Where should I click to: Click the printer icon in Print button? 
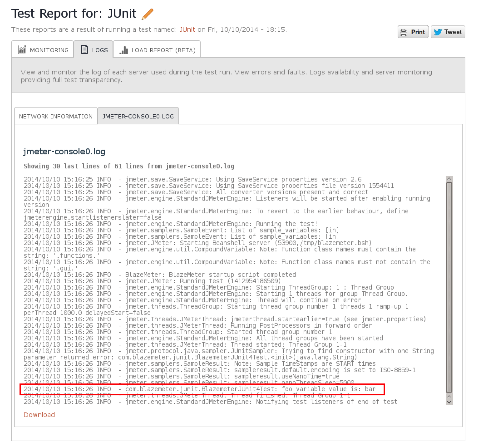pyautogui.click(x=404, y=32)
